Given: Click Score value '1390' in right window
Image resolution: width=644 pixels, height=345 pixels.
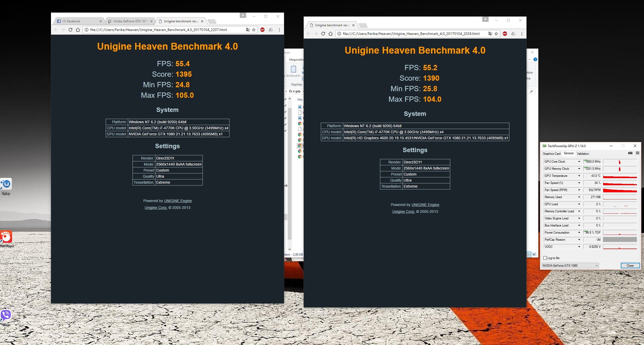Looking at the screenshot, I should 431,78.
